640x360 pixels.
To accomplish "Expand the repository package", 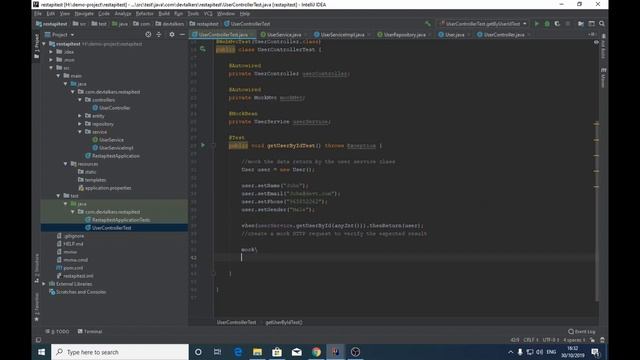I will 80,124.
